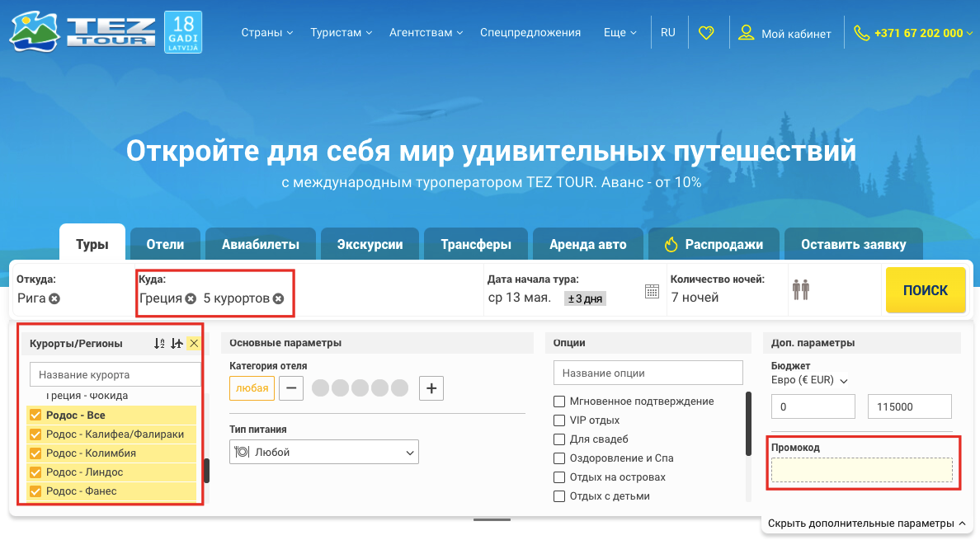Viewport: 980px width, 540px height.
Task: Check the VIP отдых option
Action: click(559, 420)
